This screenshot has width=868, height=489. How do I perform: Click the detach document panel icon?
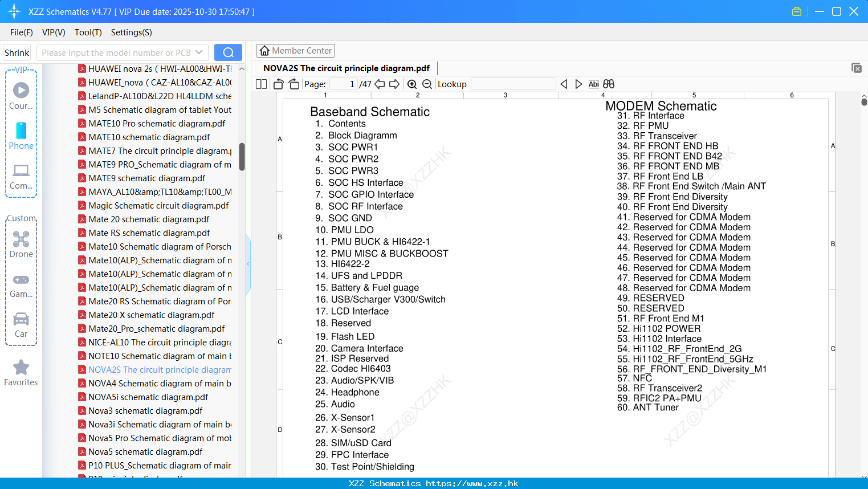coord(856,68)
